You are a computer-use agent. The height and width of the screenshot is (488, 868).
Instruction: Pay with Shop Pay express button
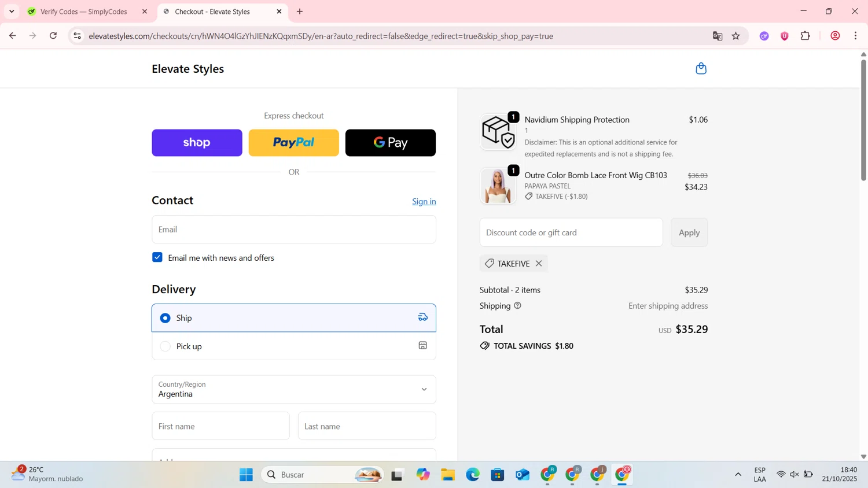tap(197, 143)
